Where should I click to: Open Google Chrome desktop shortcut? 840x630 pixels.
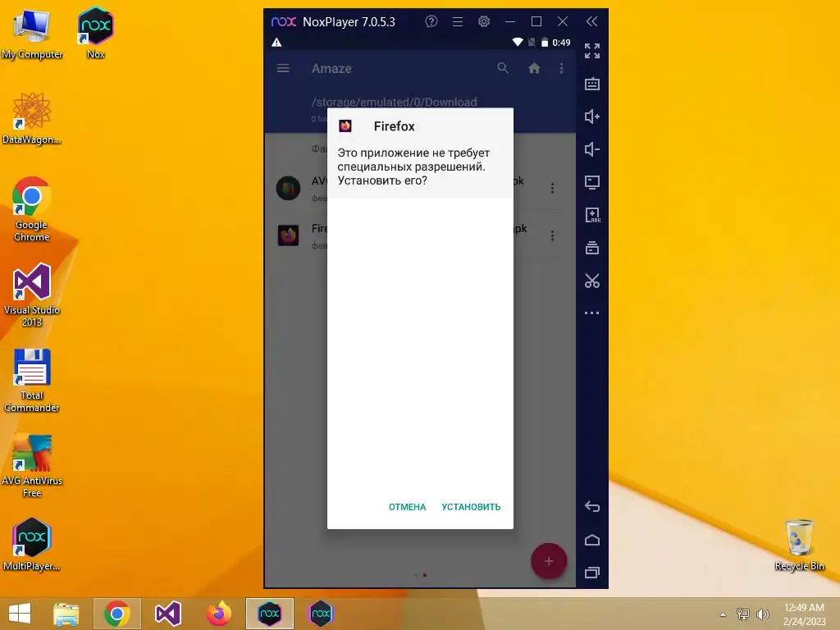[32, 209]
